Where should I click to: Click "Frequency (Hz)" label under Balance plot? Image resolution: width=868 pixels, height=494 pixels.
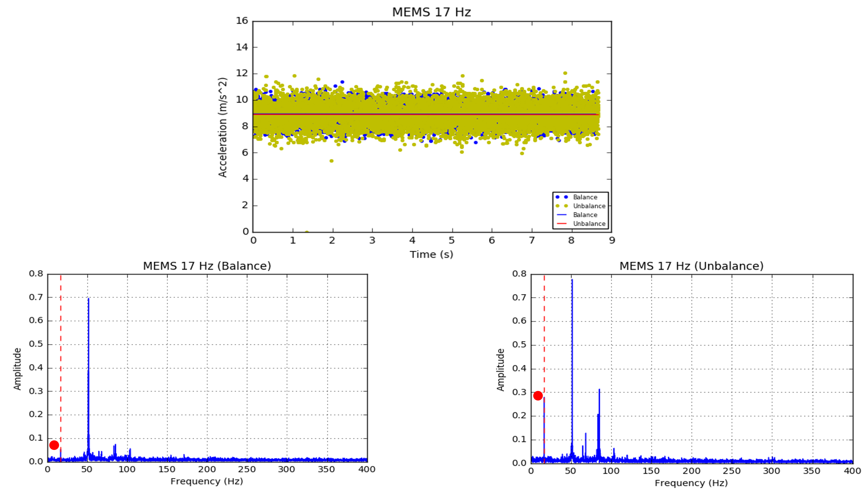click(x=207, y=481)
